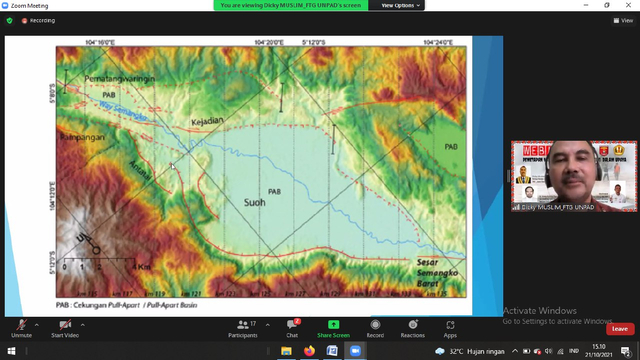Select Dicky MUSLIM speaker video thumbnail
Screen dimensions: 640x360
tap(574, 176)
